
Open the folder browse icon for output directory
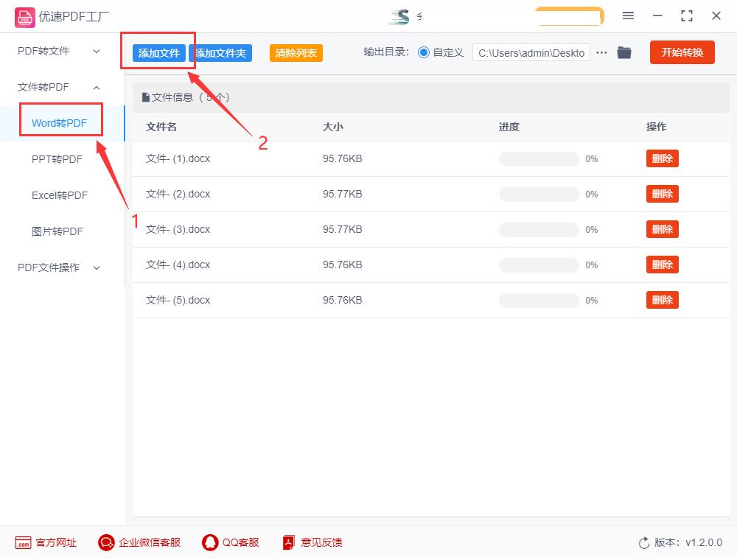point(624,52)
